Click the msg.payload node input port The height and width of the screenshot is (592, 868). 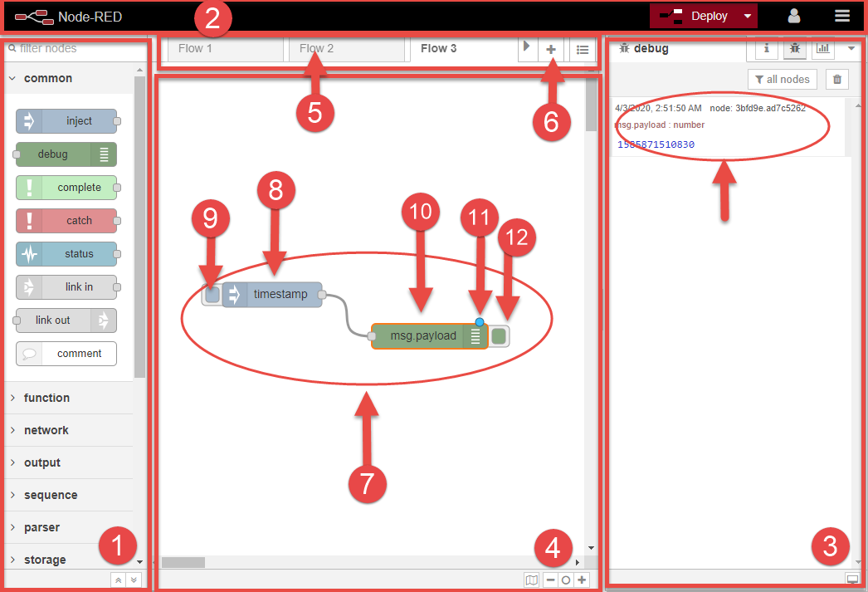pyautogui.click(x=372, y=336)
